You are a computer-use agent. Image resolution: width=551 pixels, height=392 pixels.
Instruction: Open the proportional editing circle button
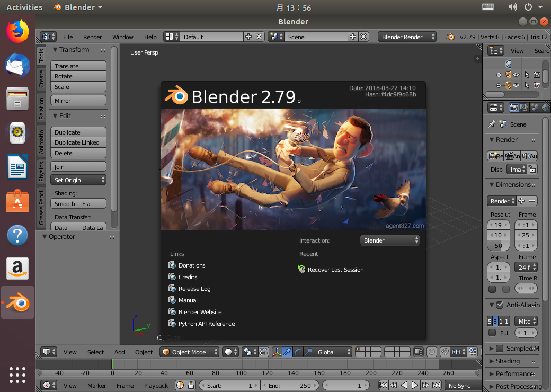pos(432,352)
